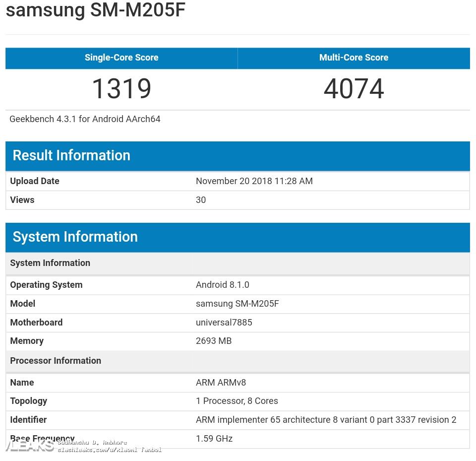Click the Memory value 2693 MB
The height and width of the screenshot is (461, 476).
pos(214,341)
